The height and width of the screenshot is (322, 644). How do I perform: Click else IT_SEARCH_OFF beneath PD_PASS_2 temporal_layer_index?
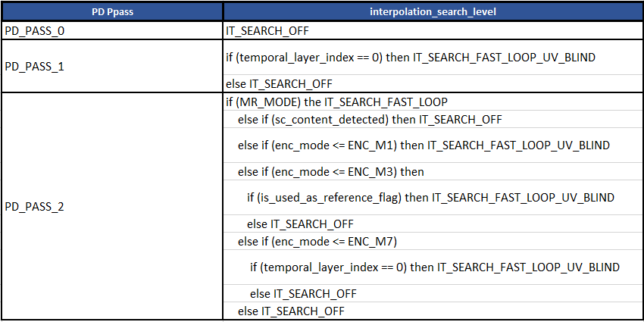[x=303, y=293]
